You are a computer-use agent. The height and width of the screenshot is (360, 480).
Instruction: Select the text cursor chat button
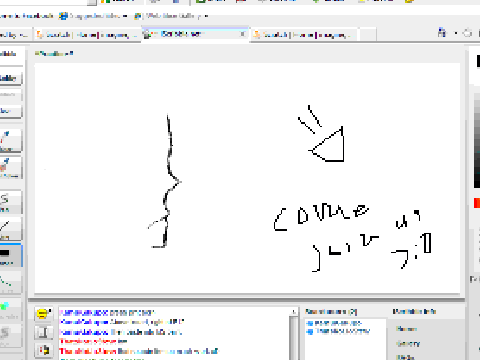[x=43, y=332]
